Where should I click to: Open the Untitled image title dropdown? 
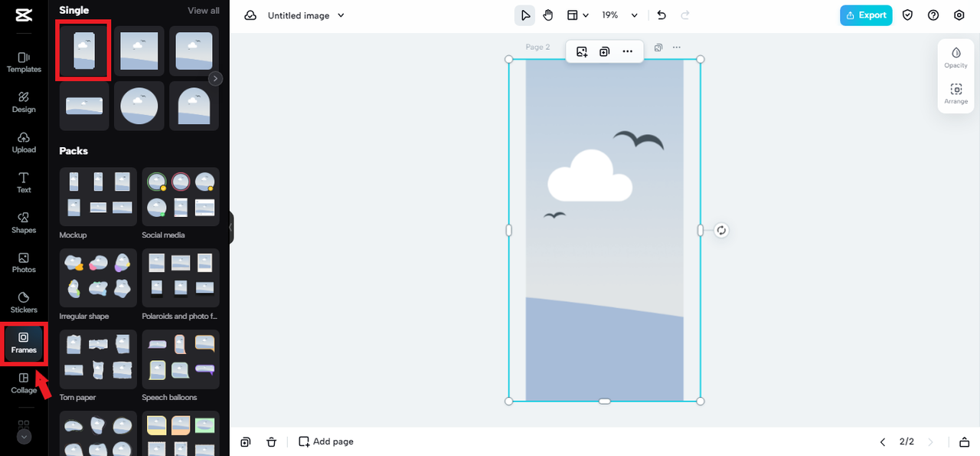tap(306, 15)
